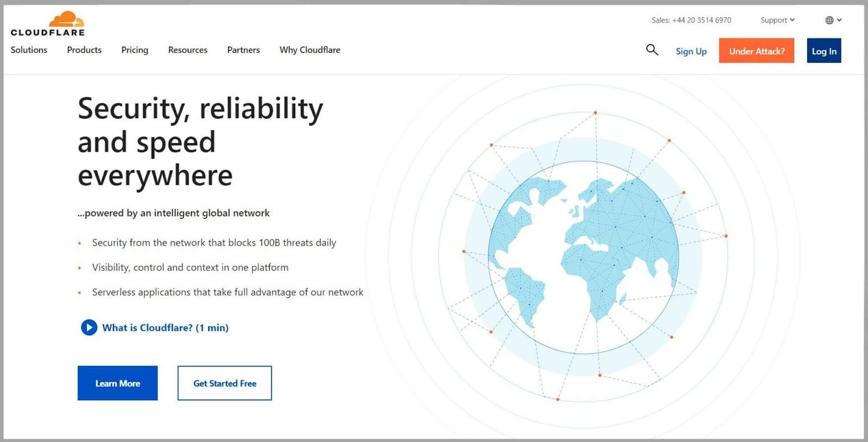Click 'Security from the network that blocks 100B threats daily'

click(214, 243)
